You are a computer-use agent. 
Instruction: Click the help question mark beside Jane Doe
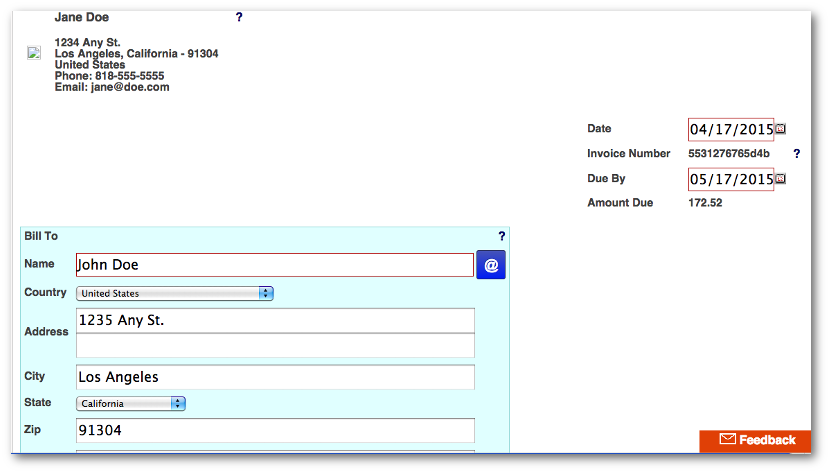(x=239, y=18)
